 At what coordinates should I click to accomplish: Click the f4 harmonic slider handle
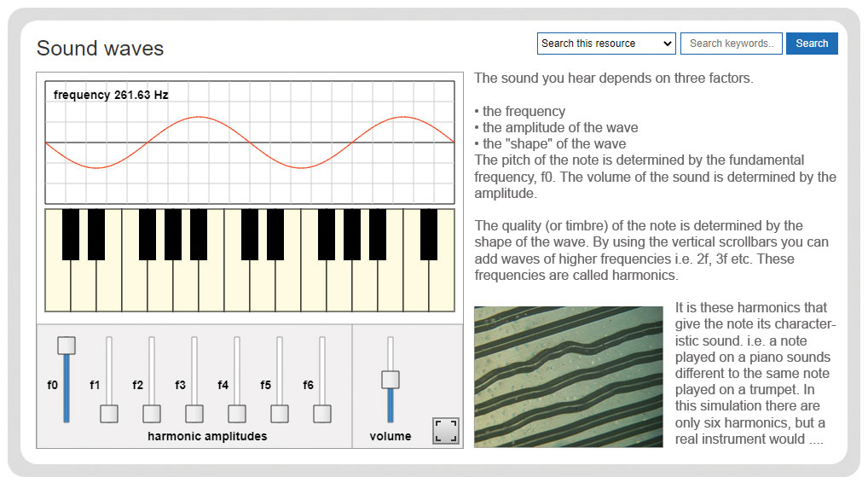tap(237, 414)
